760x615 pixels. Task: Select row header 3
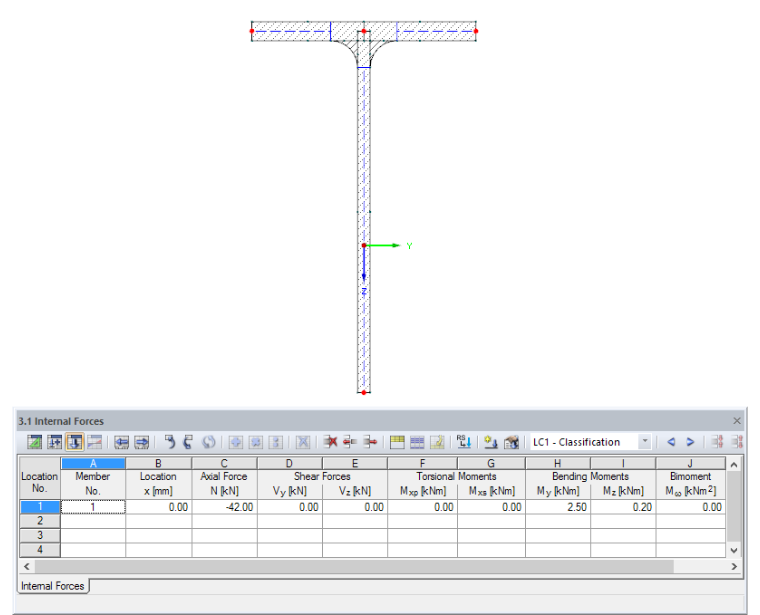click(40, 536)
